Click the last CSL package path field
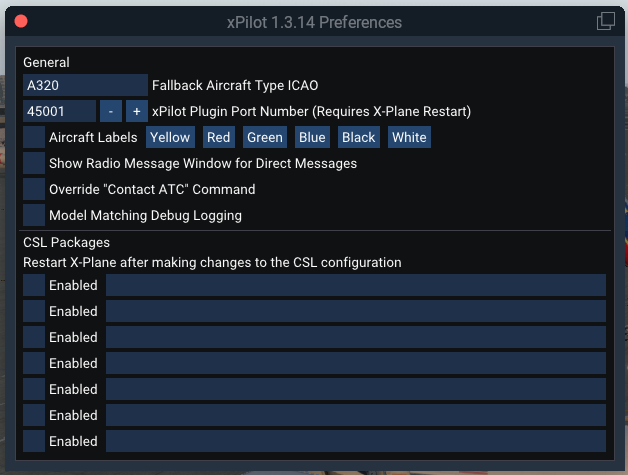Screen dimensions: 628x475 (355, 441)
